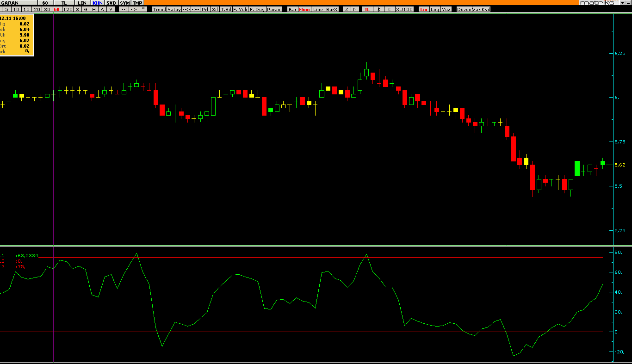Activate the Trend line tool

(x=159, y=9)
